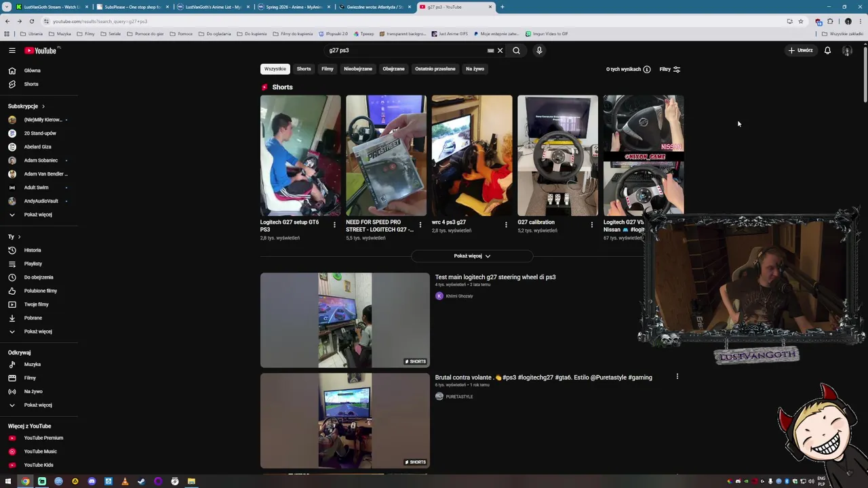Image resolution: width=868 pixels, height=488 pixels.
Task: Open Abelard Giza subscription channel
Action: point(37,147)
